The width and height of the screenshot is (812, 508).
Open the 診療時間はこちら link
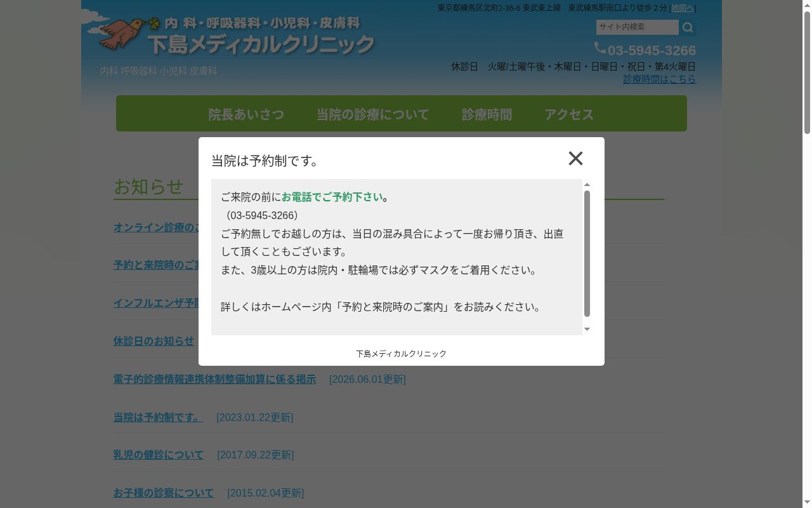pyautogui.click(x=659, y=79)
